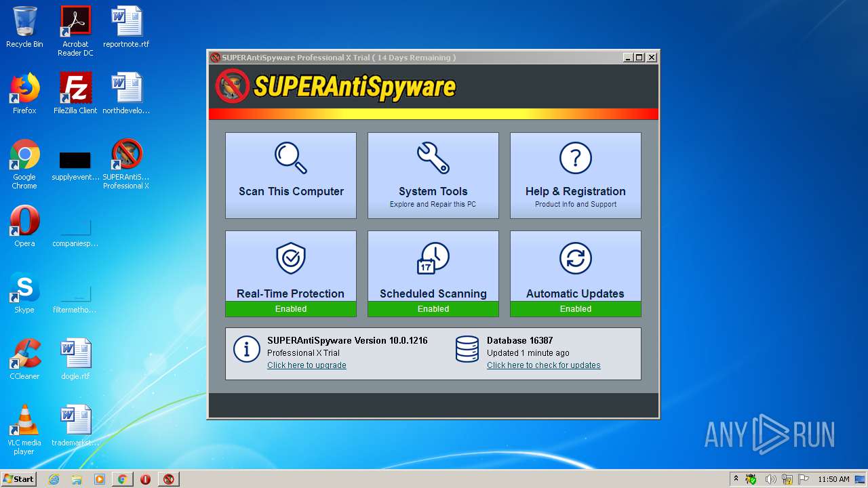Click the 11:50 AM clock
The image size is (868, 488).
tap(833, 479)
